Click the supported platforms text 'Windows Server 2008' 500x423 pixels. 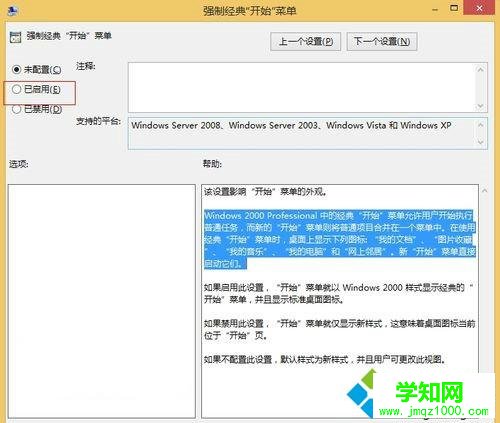(x=176, y=126)
